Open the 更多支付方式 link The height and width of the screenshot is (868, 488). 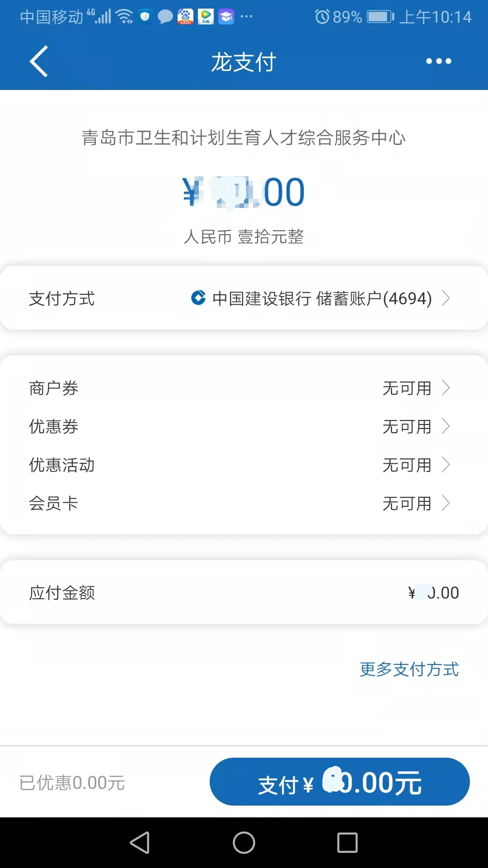[x=409, y=669]
